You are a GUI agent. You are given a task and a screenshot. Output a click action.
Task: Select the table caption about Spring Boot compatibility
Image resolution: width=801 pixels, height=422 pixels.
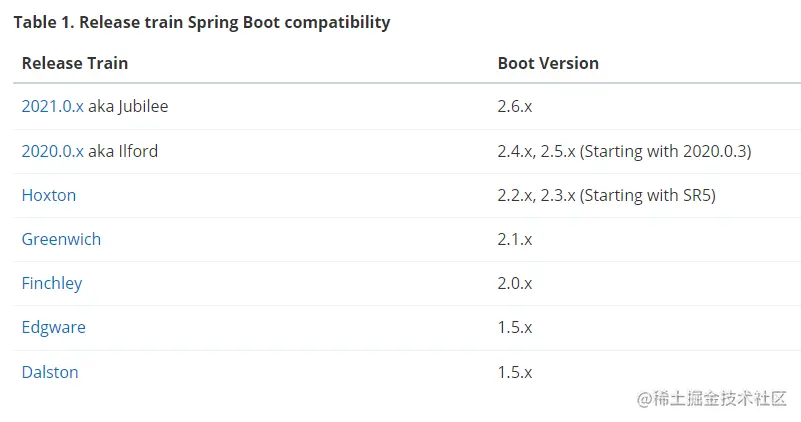(202, 22)
